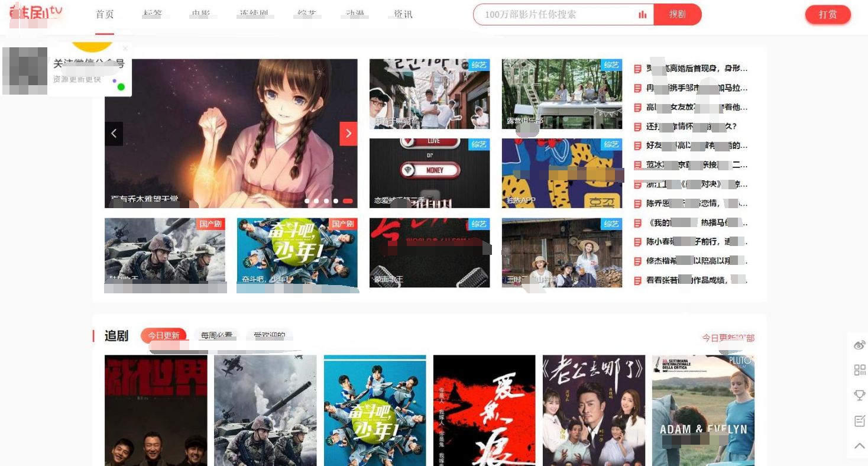Open the 动漫 menu item
The image size is (868, 466).
(x=354, y=15)
